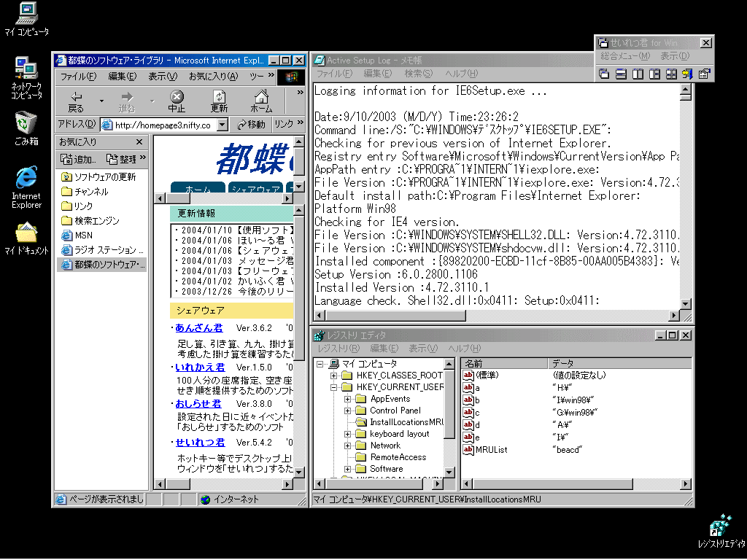
Task: Expand the リンク links bar chevron
Action: (x=300, y=123)
